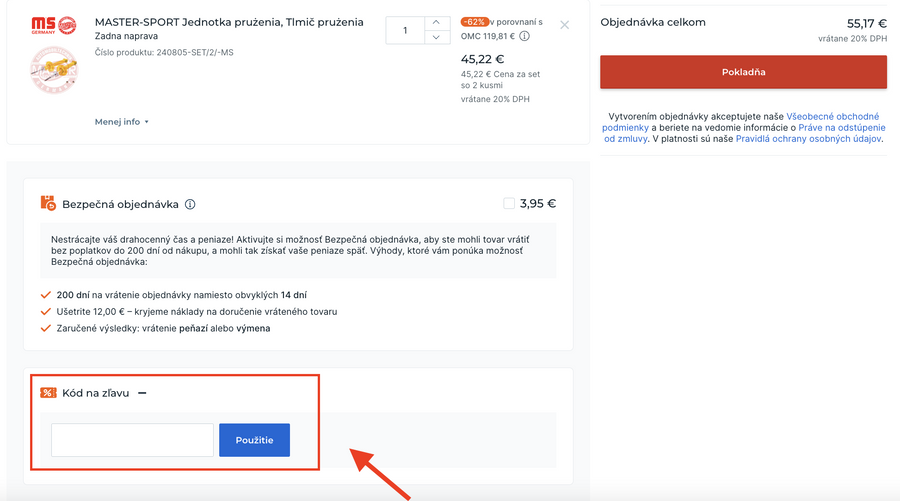Viewport: 900px width, 501px height.
Task: Click the -62% discount badge
Action: click(475, 22)
